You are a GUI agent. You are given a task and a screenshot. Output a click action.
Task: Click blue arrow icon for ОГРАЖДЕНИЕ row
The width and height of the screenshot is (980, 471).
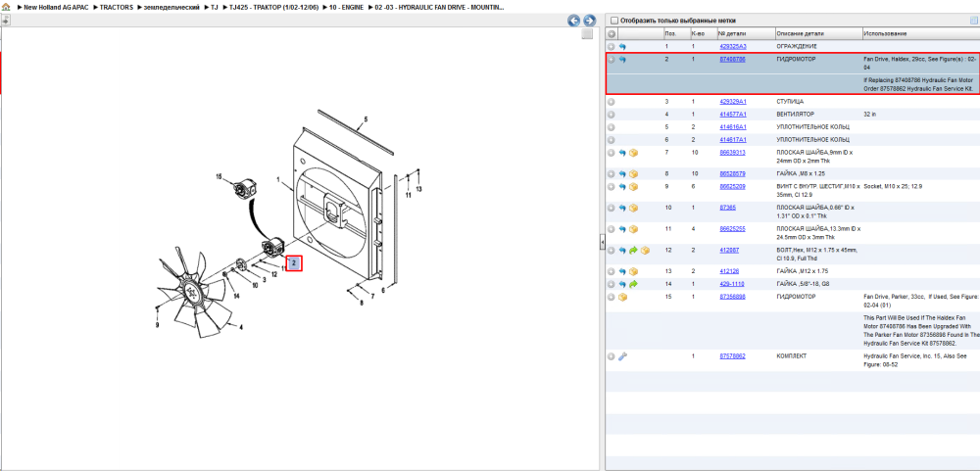(x=622, y=47)
